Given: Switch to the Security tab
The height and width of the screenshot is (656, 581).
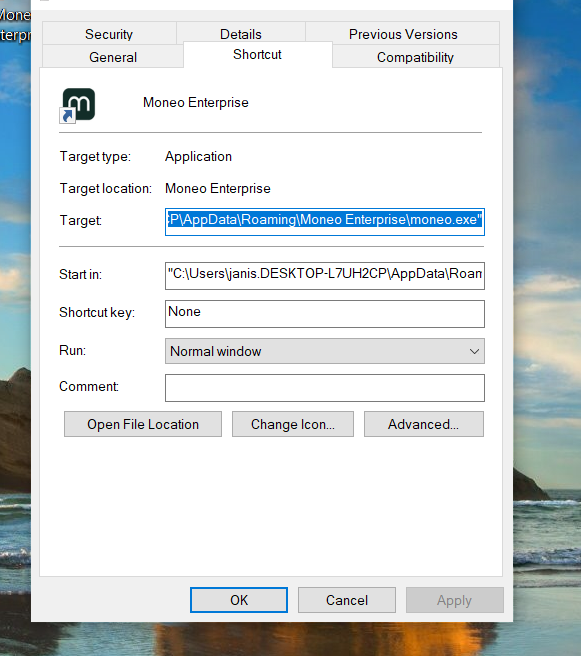Looking at the screenshot, I should (109, 34).
